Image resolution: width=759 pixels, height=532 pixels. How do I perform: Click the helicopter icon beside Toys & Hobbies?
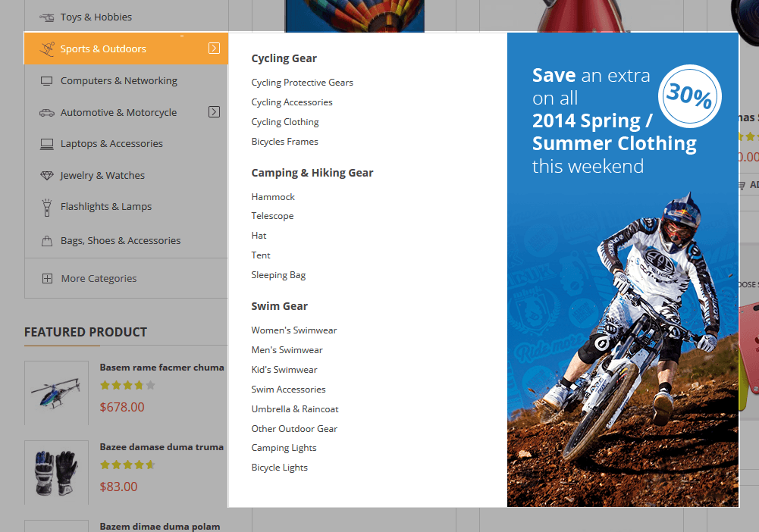pos(47,17)
